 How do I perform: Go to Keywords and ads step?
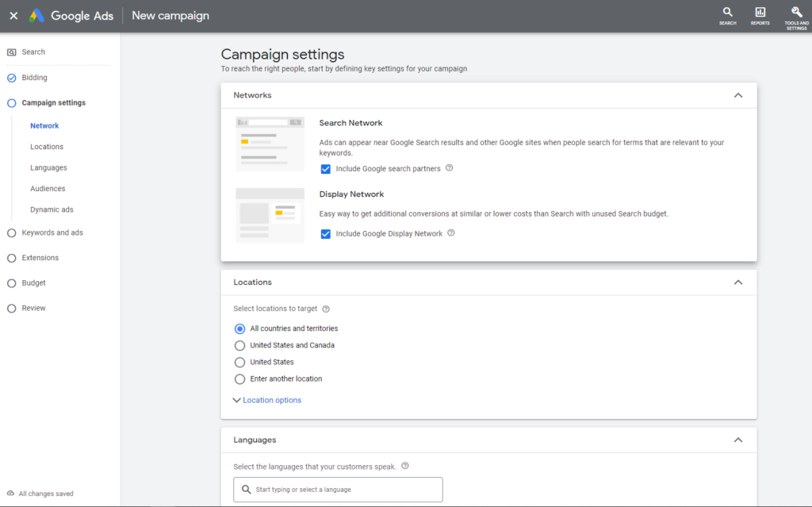point(52,232)
